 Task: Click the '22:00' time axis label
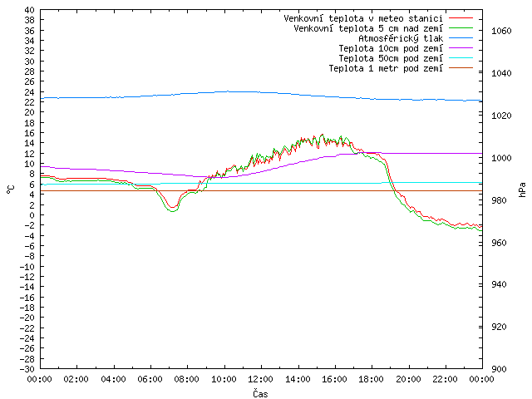click(x=446, y=379)
